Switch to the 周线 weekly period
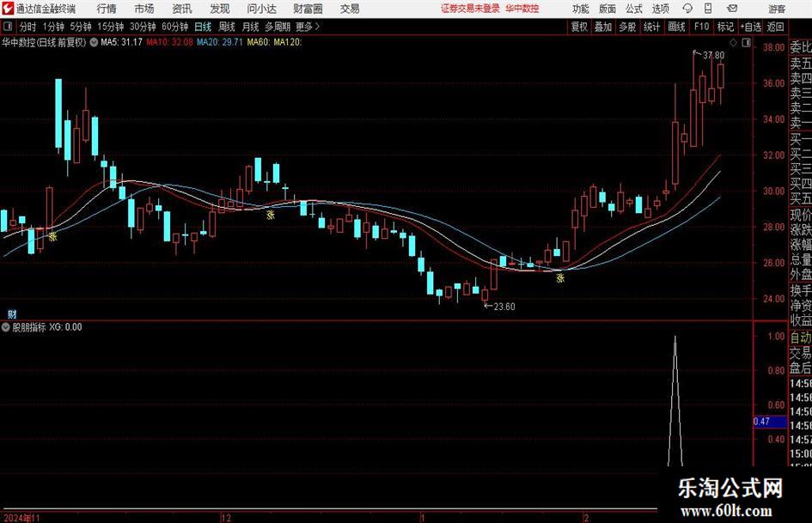The image size is (812, 523). 226,27
